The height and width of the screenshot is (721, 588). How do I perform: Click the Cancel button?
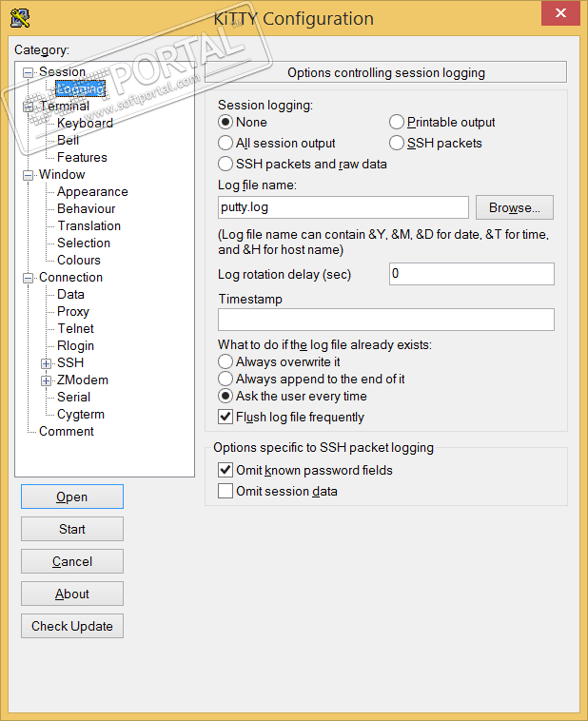72,561
